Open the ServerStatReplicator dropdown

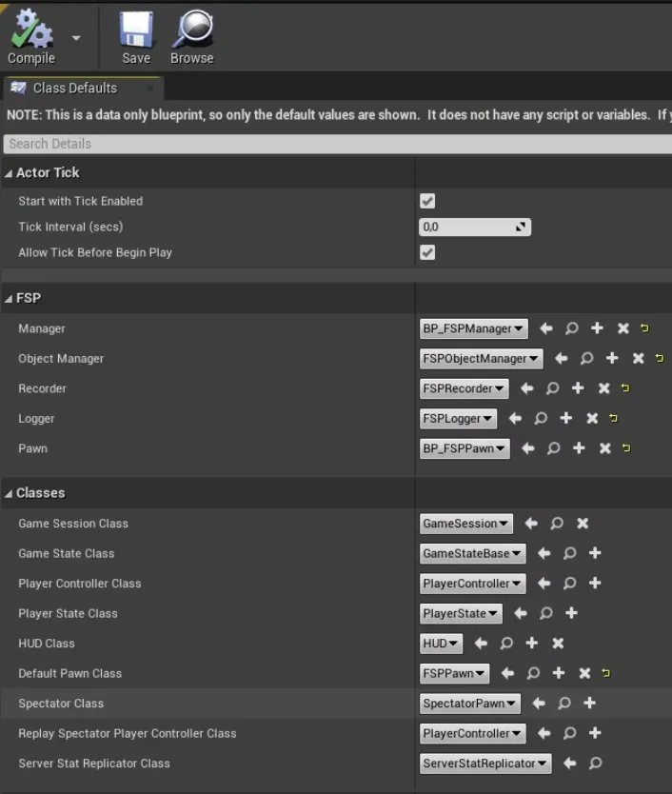[485, 764]
